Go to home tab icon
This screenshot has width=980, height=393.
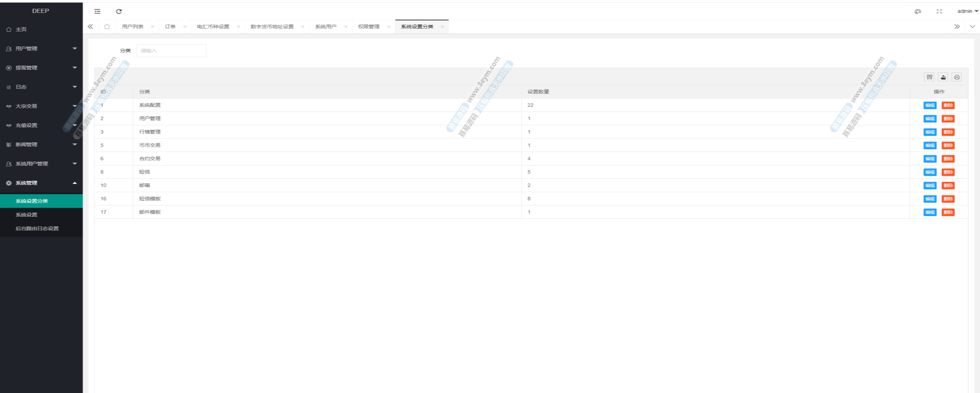[107, 26]
